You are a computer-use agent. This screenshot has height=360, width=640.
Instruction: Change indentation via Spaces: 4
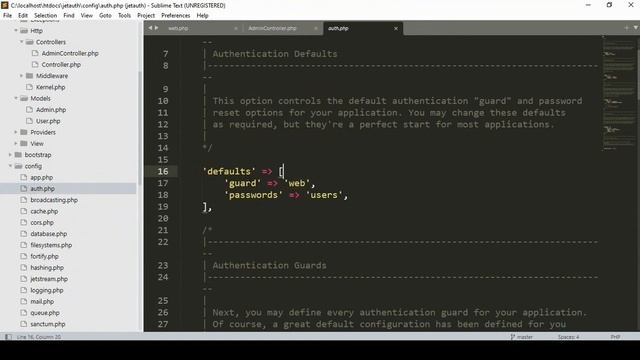coord(568,337)
